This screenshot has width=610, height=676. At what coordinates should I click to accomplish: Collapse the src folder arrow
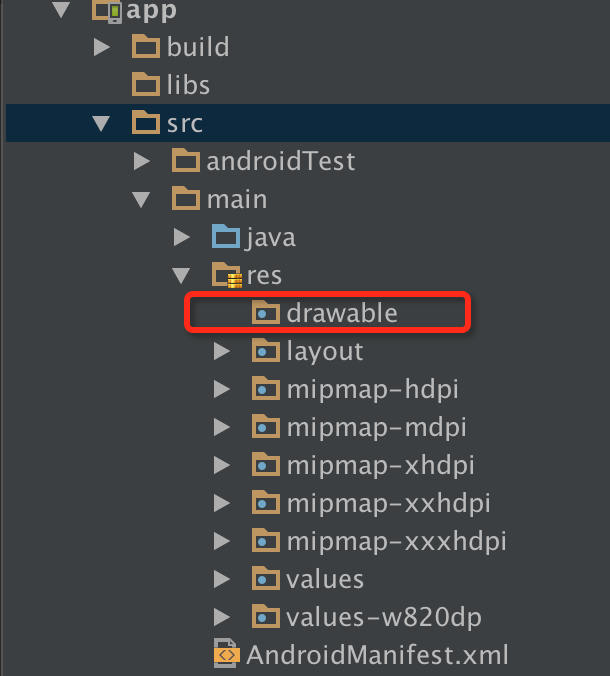tap(102, 123)
